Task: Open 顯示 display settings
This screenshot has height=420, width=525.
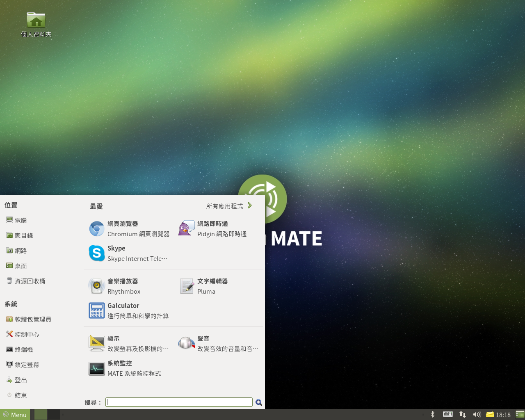Action: coord(129,344)
